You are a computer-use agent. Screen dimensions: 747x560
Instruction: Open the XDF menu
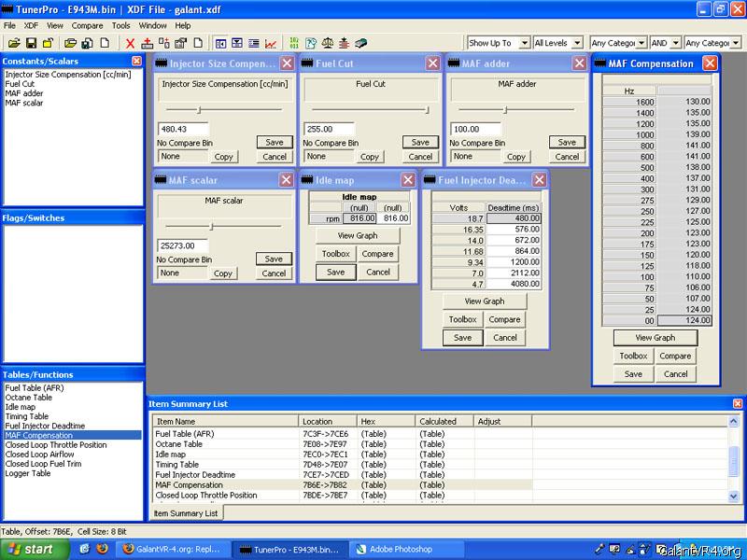point(31,26)
